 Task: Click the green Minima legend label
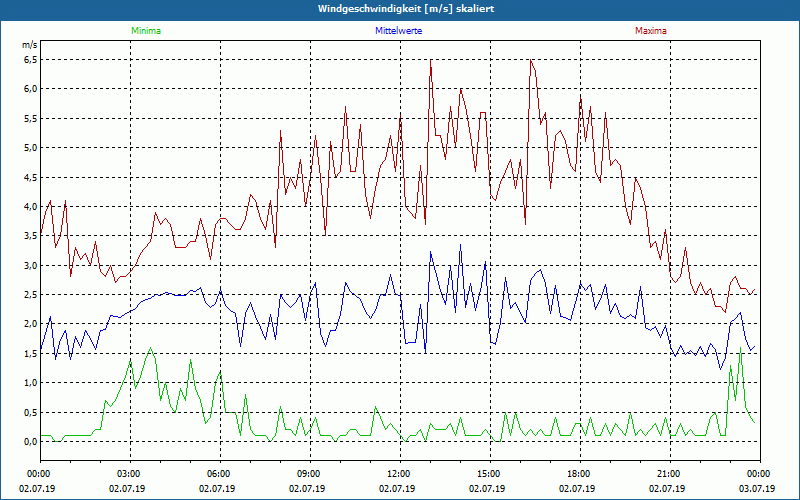pos(146,31)
